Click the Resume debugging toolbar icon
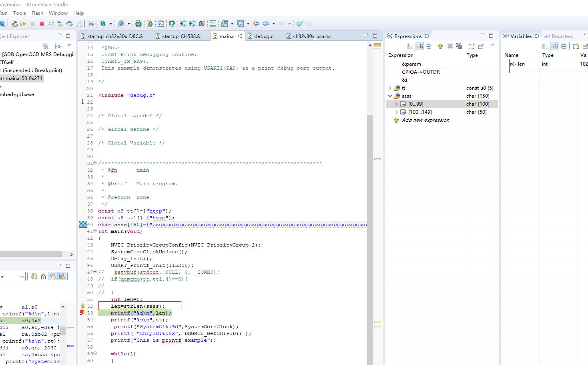The height and width of the screenshot is (365, 588). [x=23, y=24]
